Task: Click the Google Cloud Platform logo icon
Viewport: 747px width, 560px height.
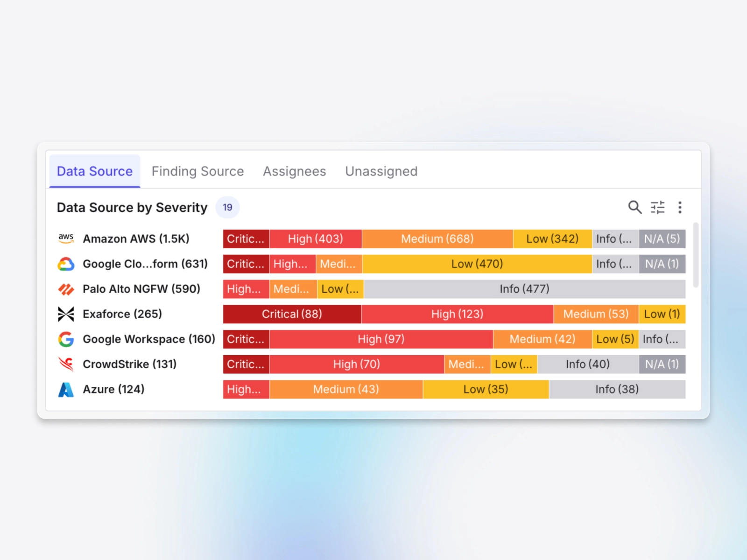Action: 66,264
